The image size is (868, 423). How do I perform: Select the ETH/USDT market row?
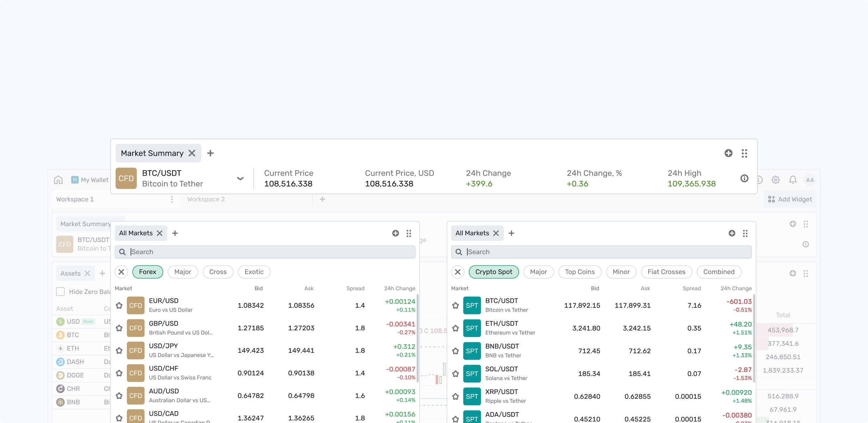point(601,328)
